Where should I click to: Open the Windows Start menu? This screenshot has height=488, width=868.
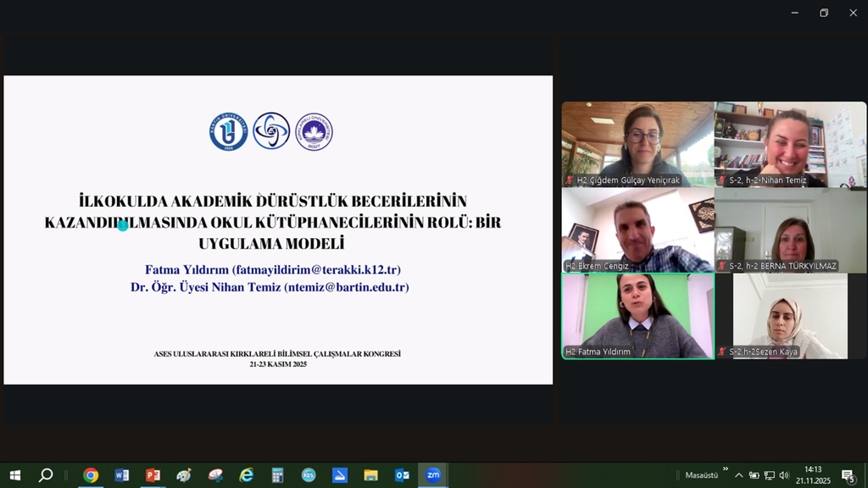(14, 475)
